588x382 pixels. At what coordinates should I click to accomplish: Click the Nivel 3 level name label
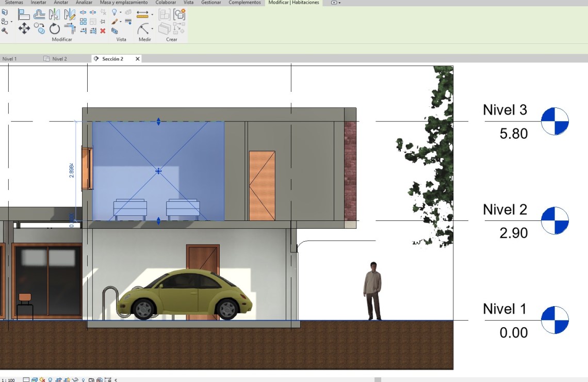point(504,110)
